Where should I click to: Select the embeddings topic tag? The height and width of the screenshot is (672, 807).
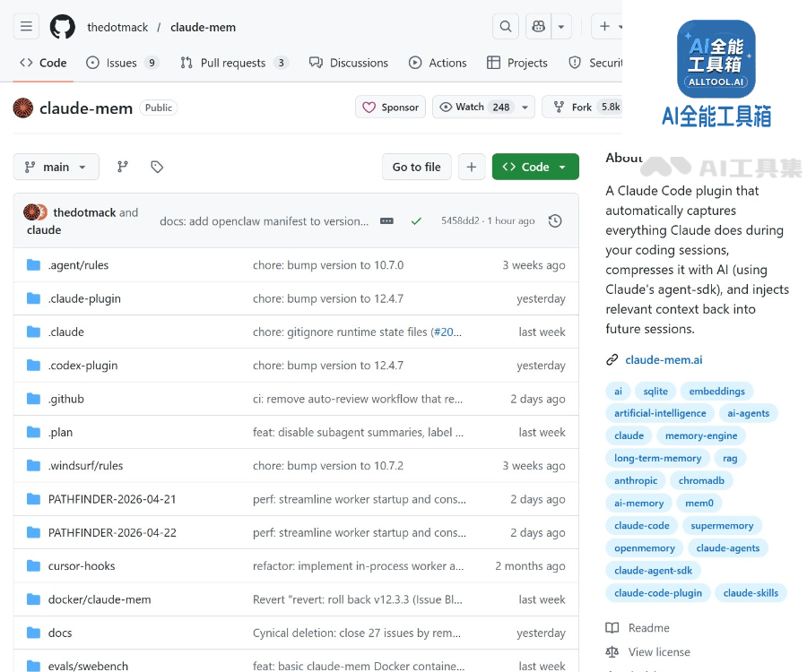pos(716,392)
